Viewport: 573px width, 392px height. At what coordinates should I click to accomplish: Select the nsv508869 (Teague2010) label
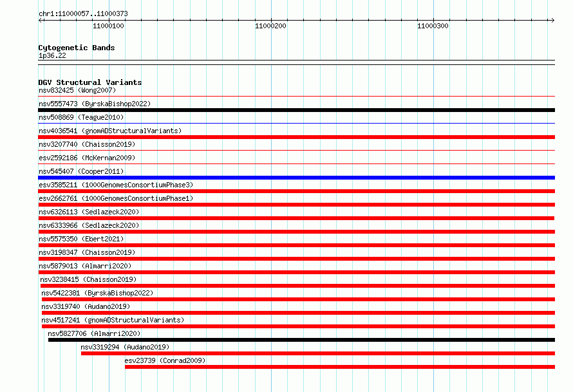(x=81, y=117)
